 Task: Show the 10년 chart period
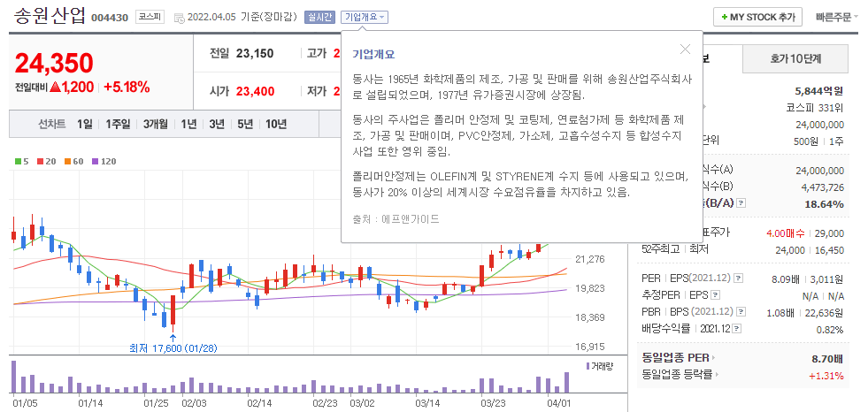click(276, 125)
